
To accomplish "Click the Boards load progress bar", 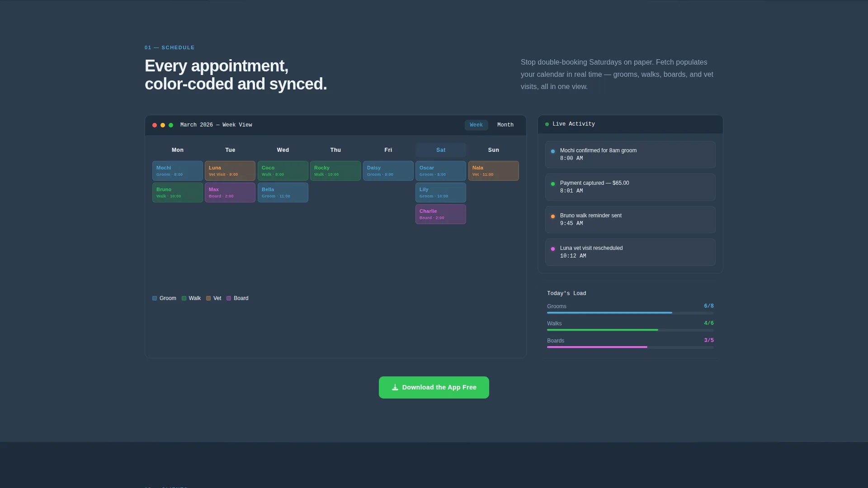I will click(x=630, y=347).
